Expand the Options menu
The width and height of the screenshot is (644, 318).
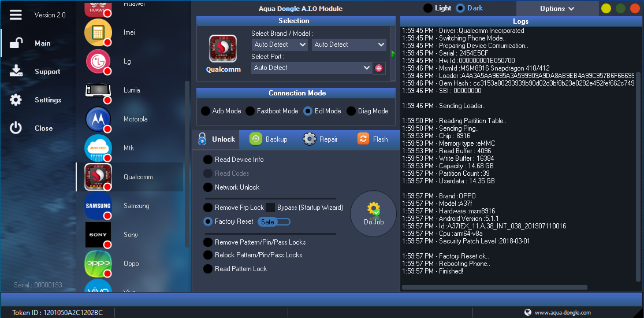557,8
